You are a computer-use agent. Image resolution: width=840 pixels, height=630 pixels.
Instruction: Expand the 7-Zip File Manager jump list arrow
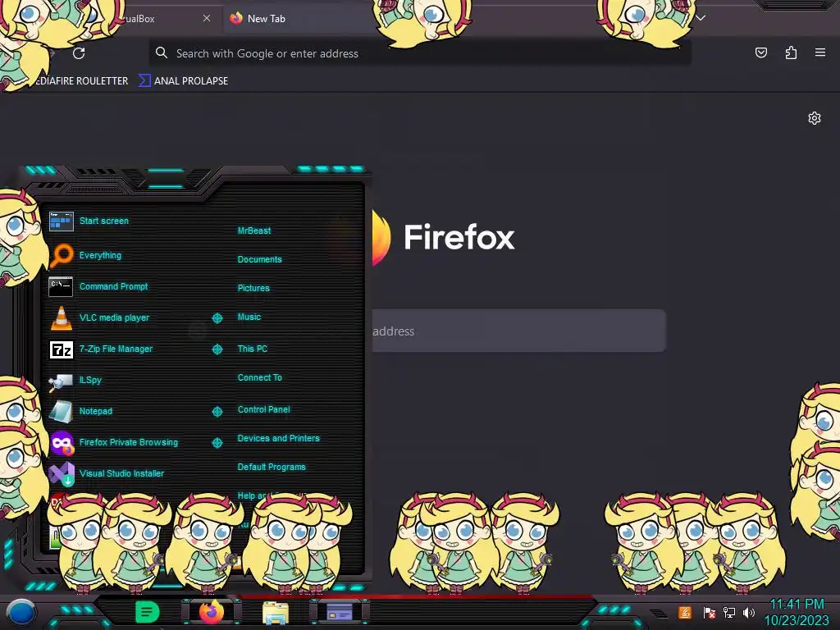(x=217, y=349)
